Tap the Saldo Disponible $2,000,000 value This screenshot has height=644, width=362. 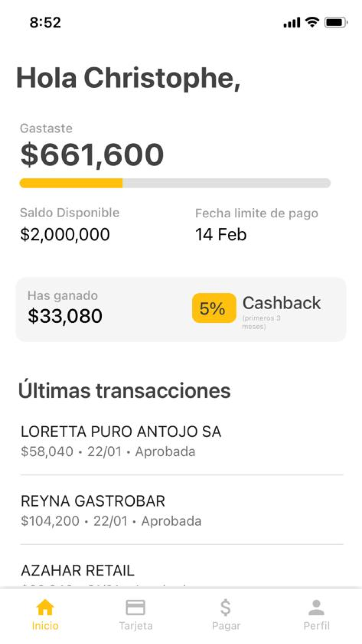tap(65, 235)
